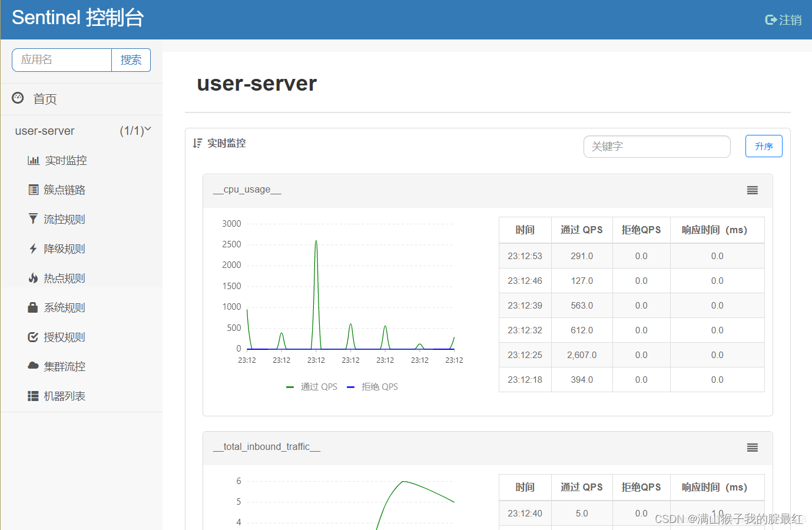Collapse the user-server app chevron
The width and height of the screenshot is (812, 530).
(x=148, y=129)
